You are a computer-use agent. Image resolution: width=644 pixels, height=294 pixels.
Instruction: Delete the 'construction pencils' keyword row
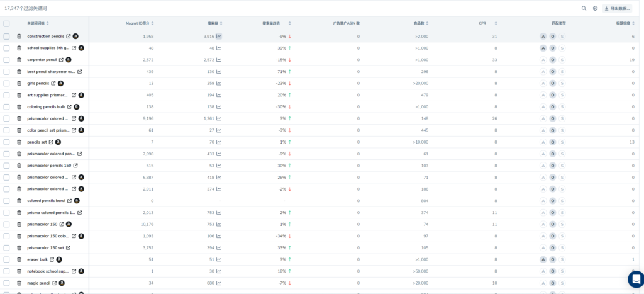click(19, 37)
